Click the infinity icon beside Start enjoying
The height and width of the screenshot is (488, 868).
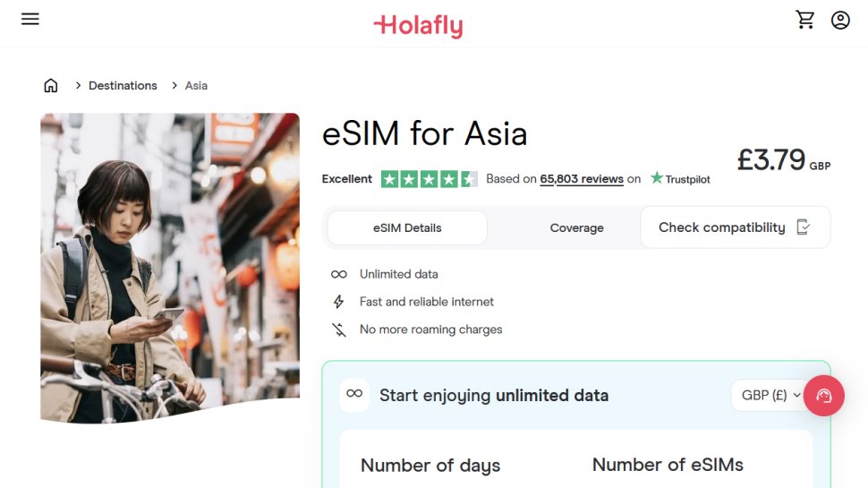coord(355,395)
